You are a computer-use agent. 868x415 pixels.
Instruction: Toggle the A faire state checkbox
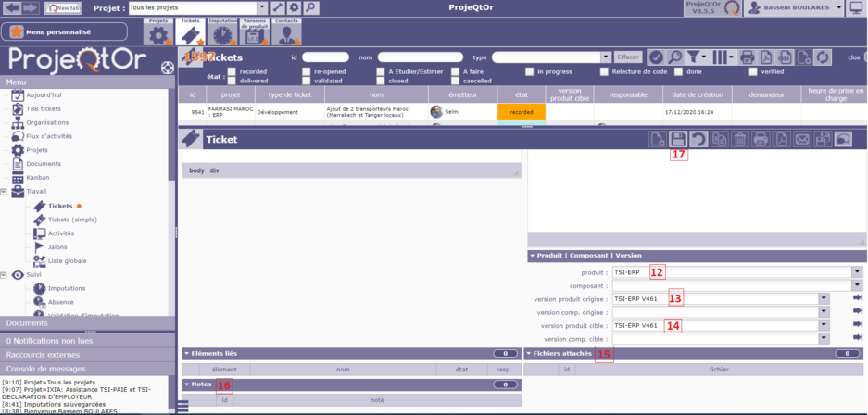(455, 71)
